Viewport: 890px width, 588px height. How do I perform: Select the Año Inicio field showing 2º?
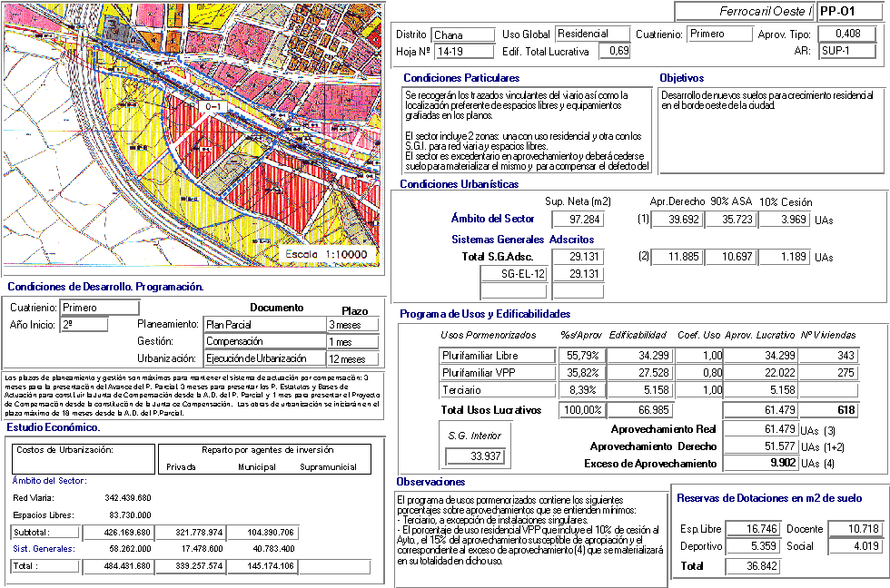[x=84, y=325]
